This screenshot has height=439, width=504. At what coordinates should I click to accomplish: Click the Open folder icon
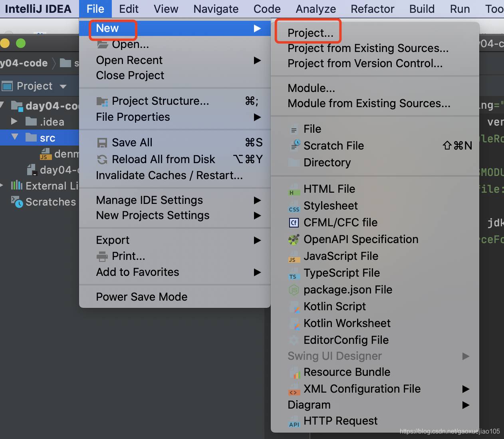coord(103,45)
